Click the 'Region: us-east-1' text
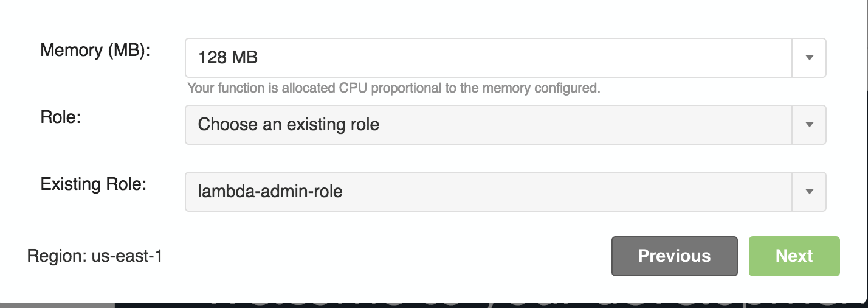This screenshot has height=308, width=868. click(95, 256)
